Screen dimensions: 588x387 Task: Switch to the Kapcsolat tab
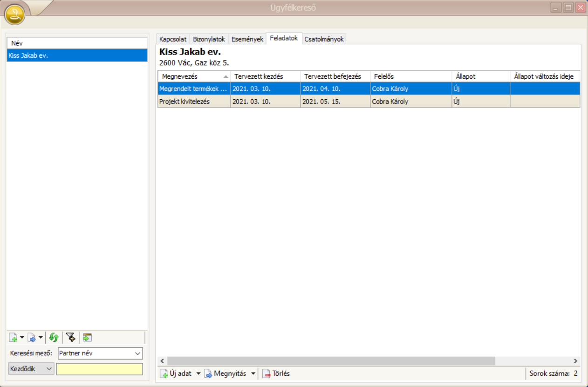point(173,39)
